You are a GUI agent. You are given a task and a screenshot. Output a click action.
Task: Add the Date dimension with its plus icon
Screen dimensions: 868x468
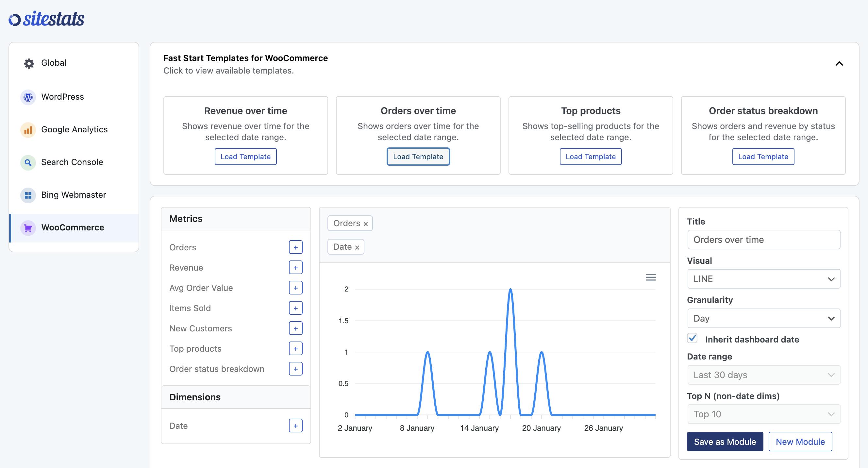point(295,426)
